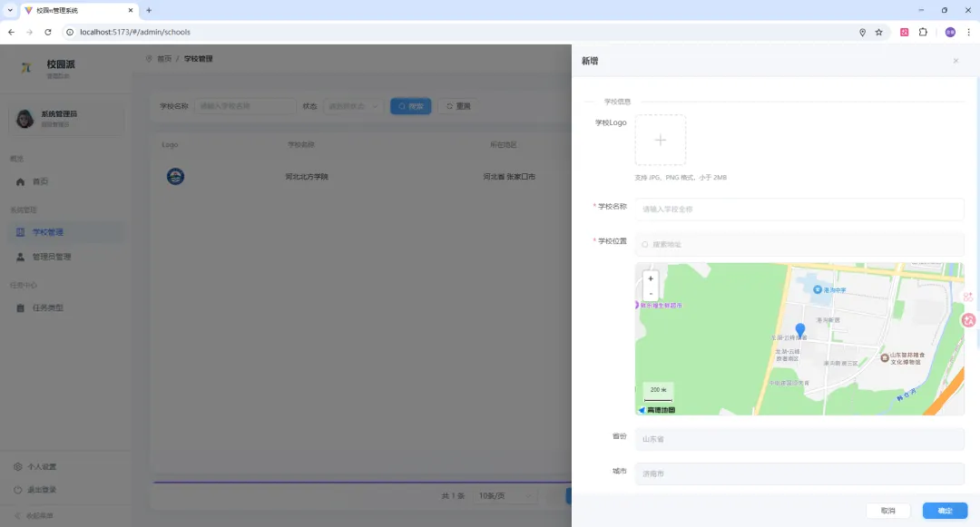
Task: Click the 校园派 logo icon
Action: point(26,67)
